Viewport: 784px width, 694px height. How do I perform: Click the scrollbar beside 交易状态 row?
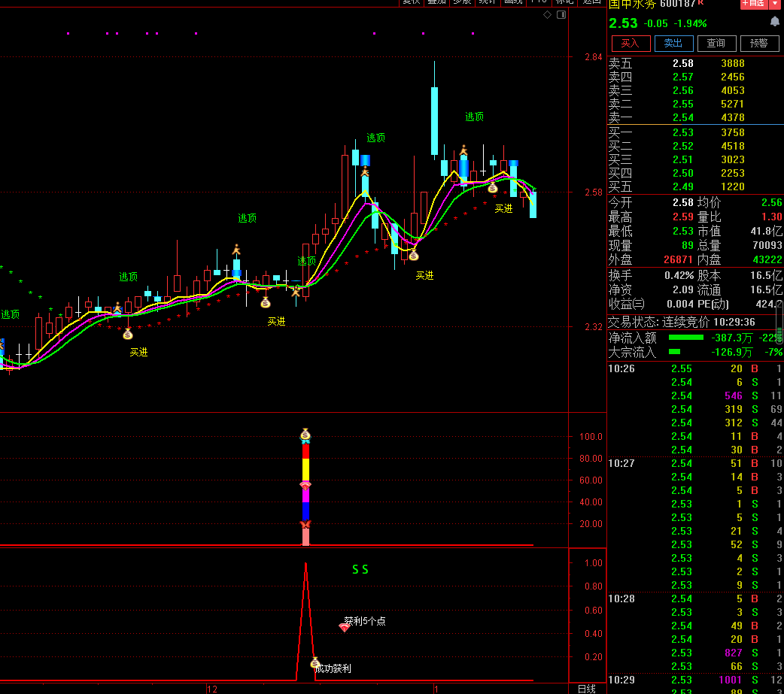(x=779, y=324)
